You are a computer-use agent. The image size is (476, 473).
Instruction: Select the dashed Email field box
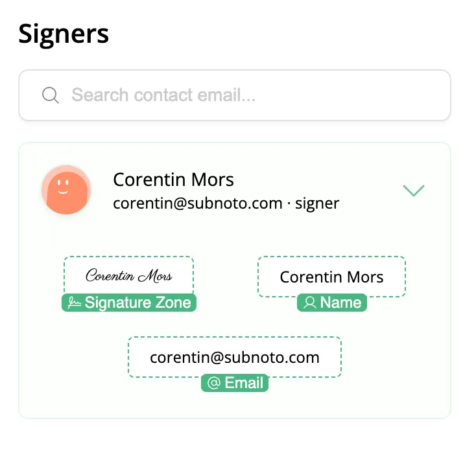tap(234, 357)
